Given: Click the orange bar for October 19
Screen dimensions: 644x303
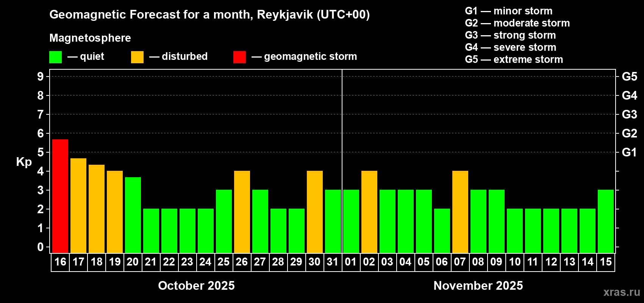Looking at the screenshot, I should tap(115, 212).
